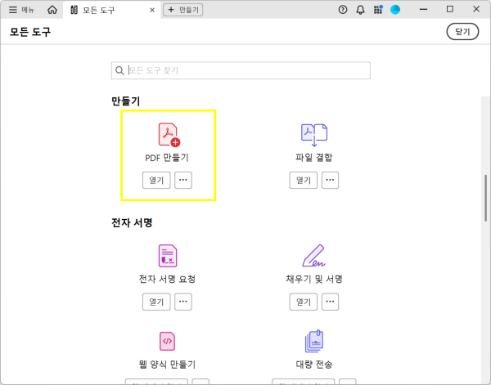Open the hamburger 메뉴 icon
This screenshot has width=491, height=385.
click(x=13, y=10)
